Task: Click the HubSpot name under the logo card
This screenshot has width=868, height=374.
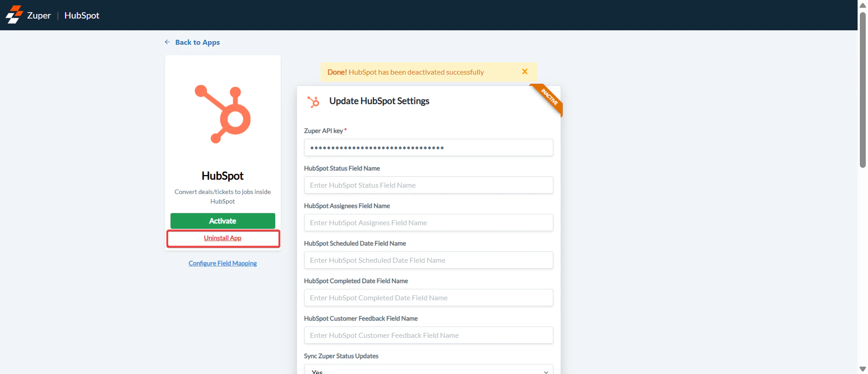Action: (x=223, y=175)
